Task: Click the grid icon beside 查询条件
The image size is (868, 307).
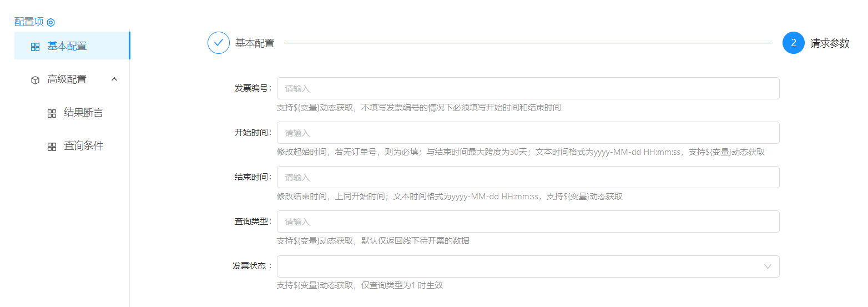Action: click(x=52, y=147)
